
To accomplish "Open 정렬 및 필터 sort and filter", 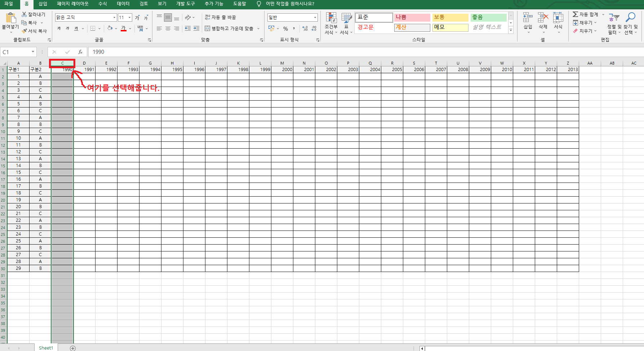I will pos(614,23).
